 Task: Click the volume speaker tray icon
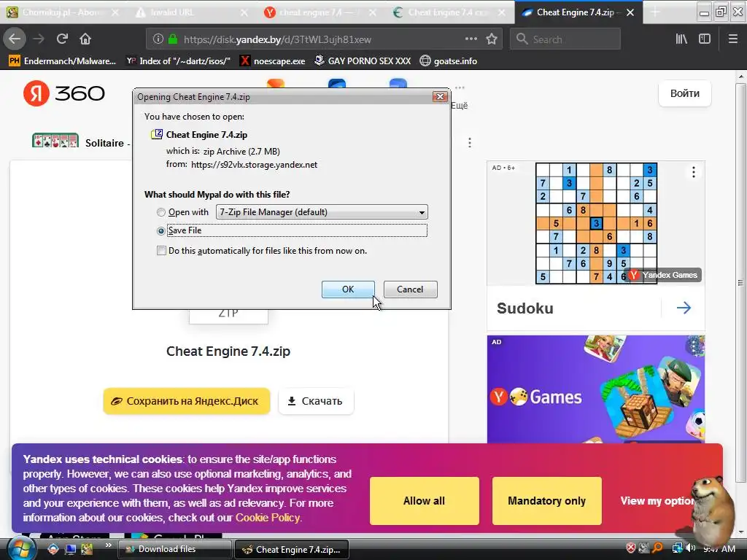pyautogui.click(x=692, y=548)
